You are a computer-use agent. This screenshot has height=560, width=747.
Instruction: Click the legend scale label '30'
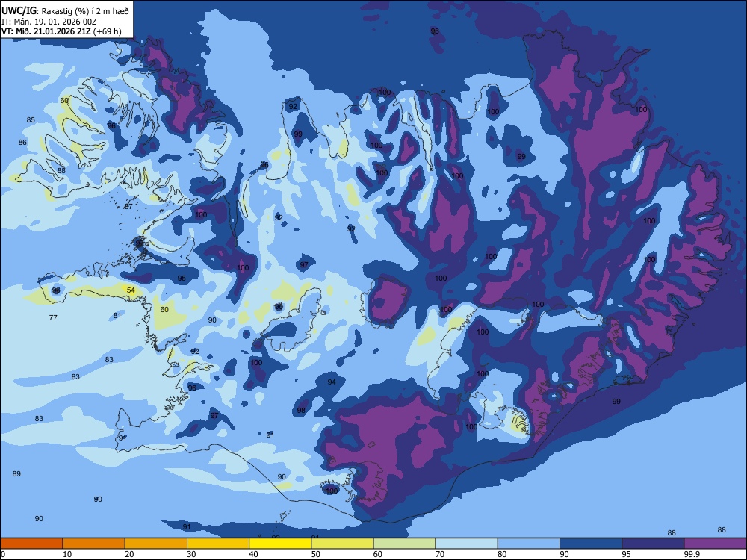click(191, 554)
